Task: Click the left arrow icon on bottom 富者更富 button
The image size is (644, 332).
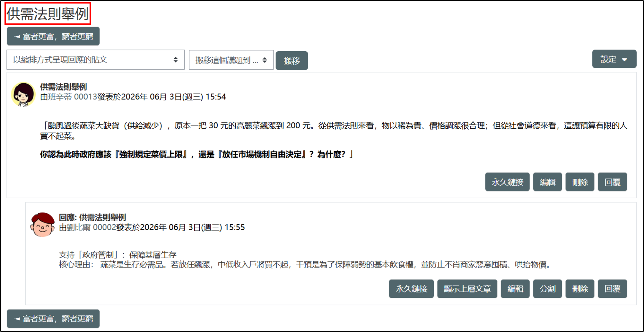Action: pos(17,319)
